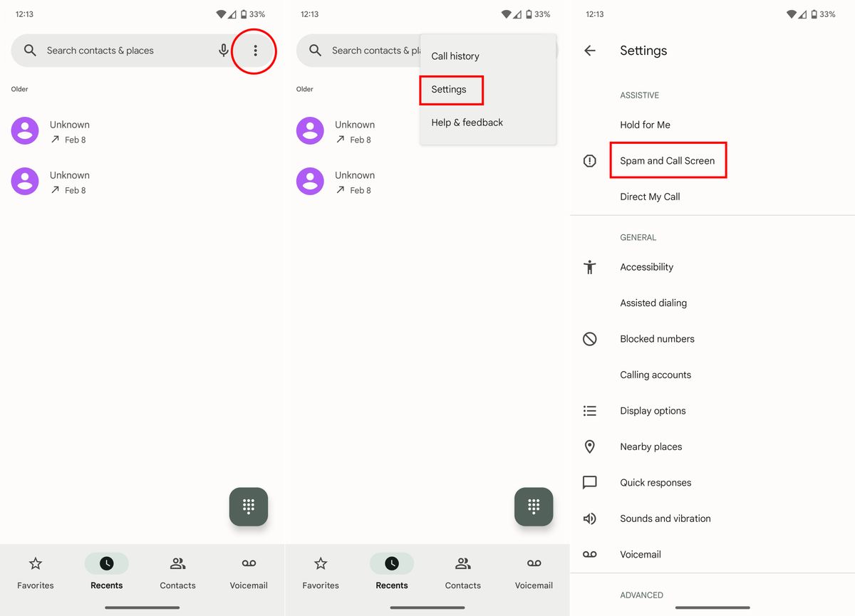Viewport: 855px width, 616px height.
Task: Open Direct My Call settings
Action: click(x=650, y=196)
